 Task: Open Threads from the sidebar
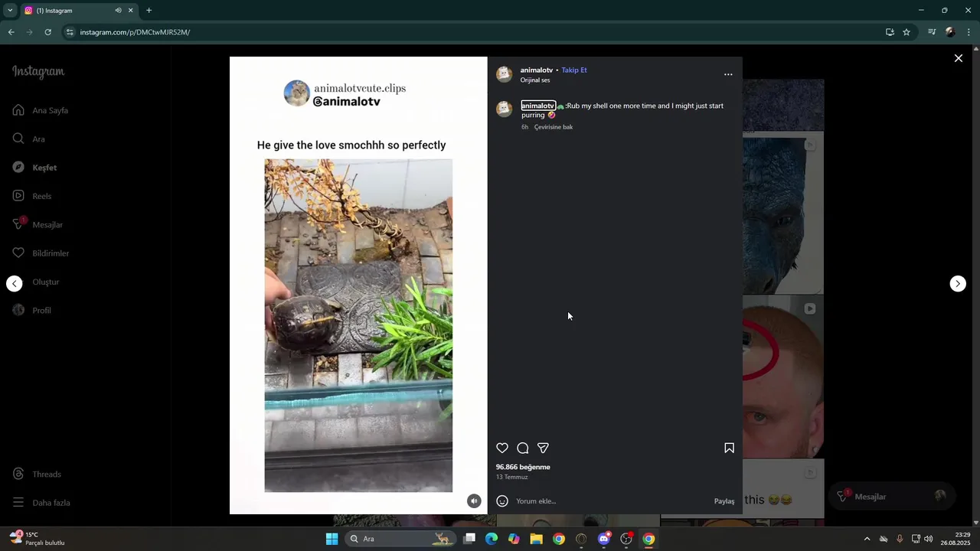pyautogui.click(x=37, y=474)
